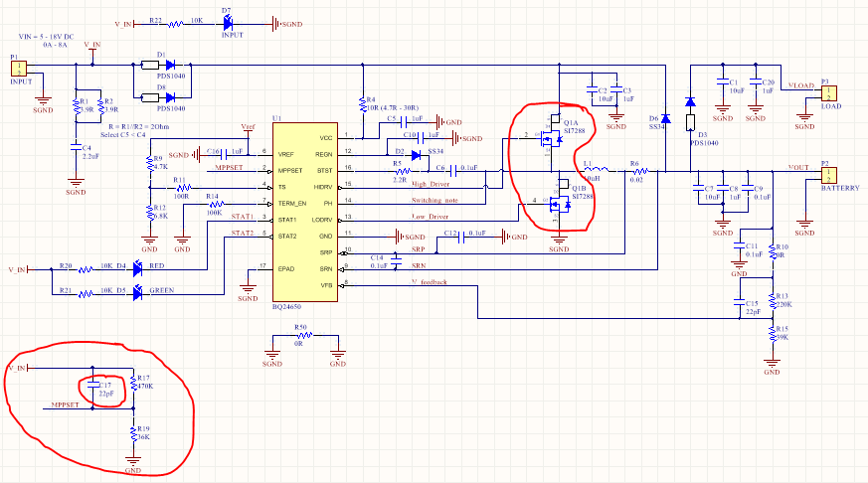Select capacitor C16 1uF symbol
868x483 pixels.
[x=224, y=155]
